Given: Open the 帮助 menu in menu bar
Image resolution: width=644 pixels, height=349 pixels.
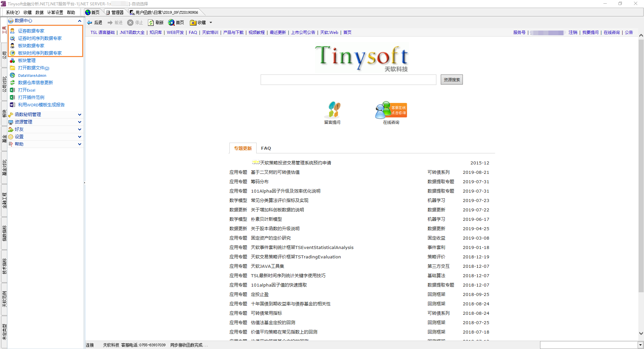Looking at the screenshot, I should [71, 12].
